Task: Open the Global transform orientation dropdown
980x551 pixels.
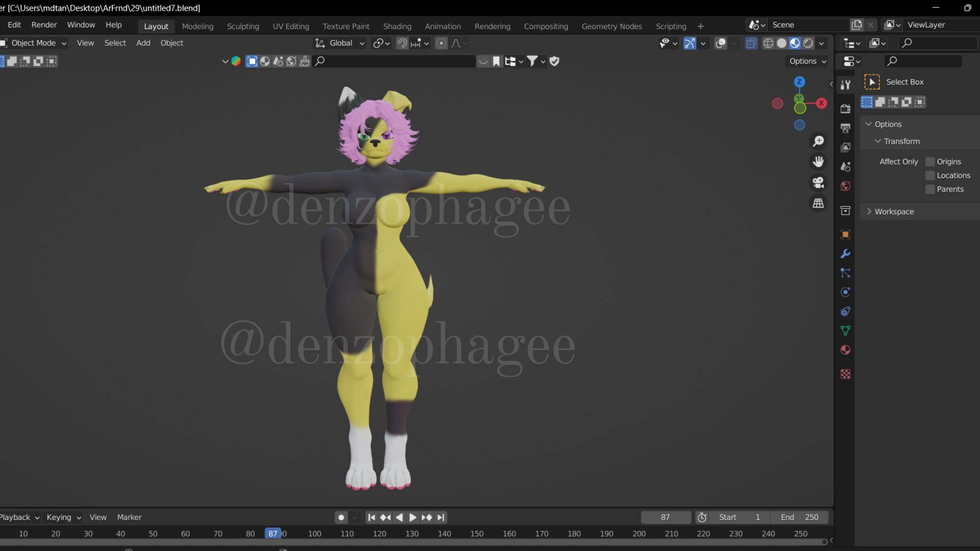Action: click(340, 43)
